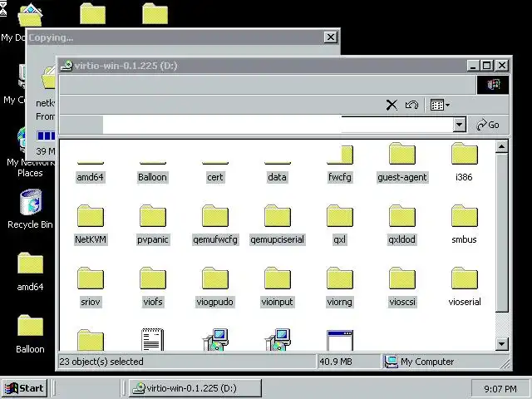
Task: Click the application window icon in bottom row
Action: pyautogui.click(x=340, y=341)
